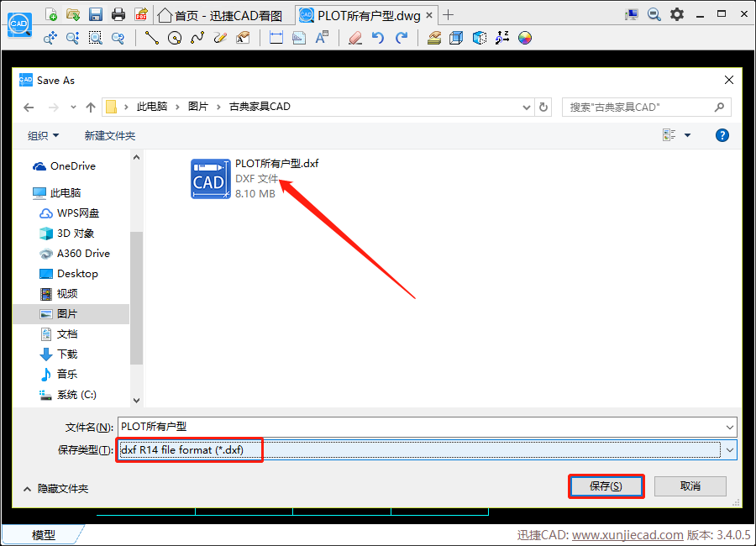The height and width of the screenshot is (546, 756).
Task: Select the Text annotation tool
Action: [x=322, y=38]
